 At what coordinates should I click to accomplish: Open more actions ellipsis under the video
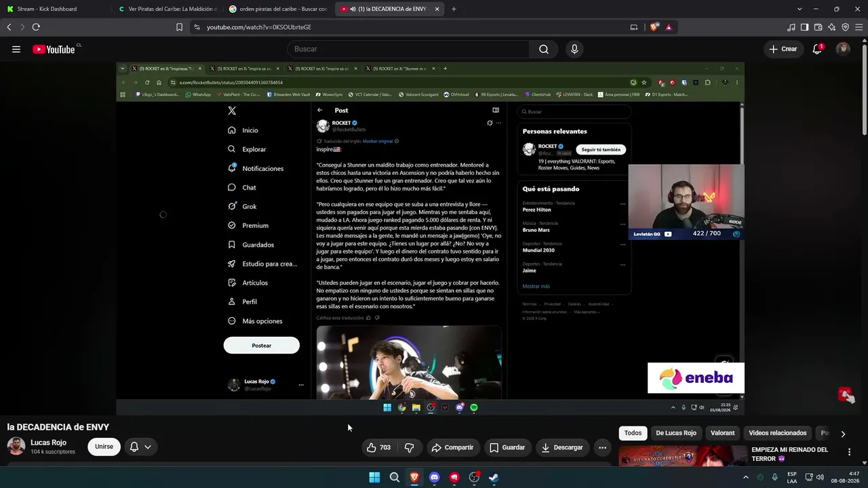pos(602,447)
